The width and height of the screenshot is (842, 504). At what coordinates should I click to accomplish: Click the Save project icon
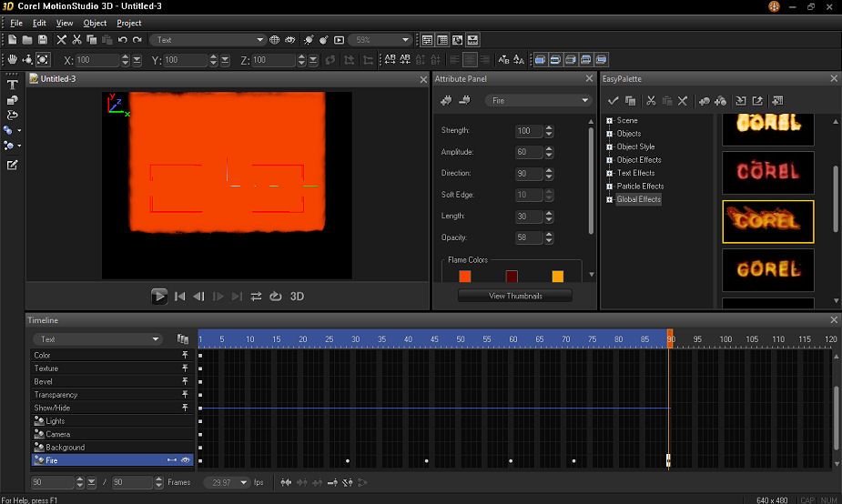(x=42, y=40)
